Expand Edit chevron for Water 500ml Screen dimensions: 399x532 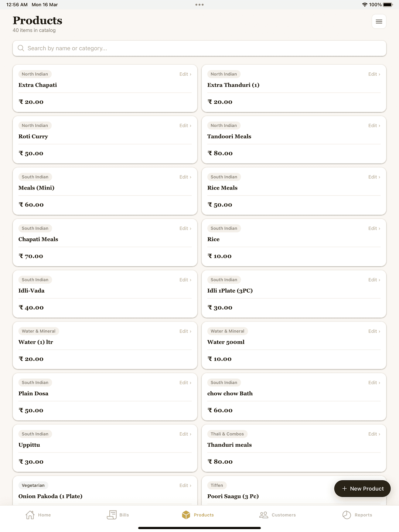[x=379, y=331]
